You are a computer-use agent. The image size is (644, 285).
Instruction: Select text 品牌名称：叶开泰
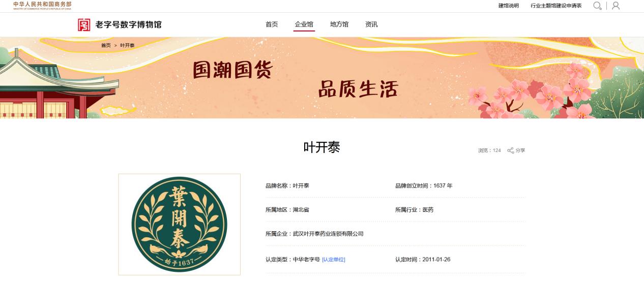pyautogui.click(x=287, y=186)
